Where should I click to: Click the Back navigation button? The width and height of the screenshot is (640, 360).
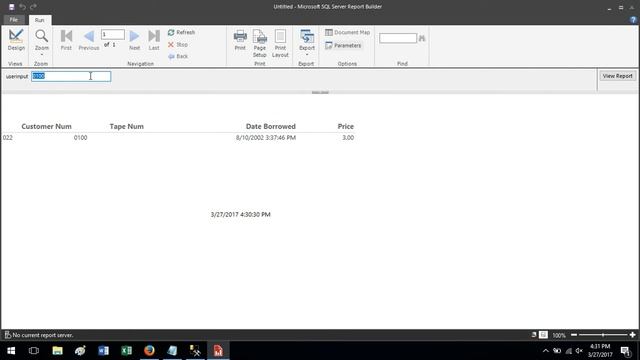pyautogui.click(x=178, y=56)
